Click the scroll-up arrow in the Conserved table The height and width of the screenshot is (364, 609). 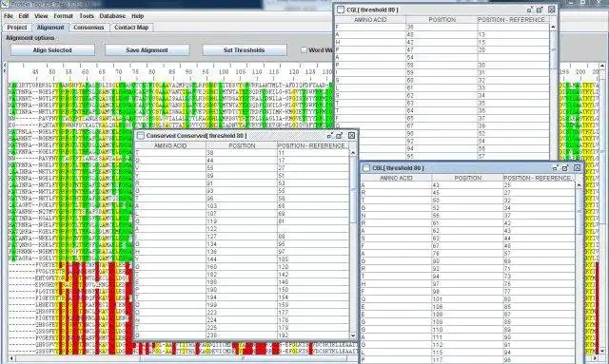click(353, 152)
